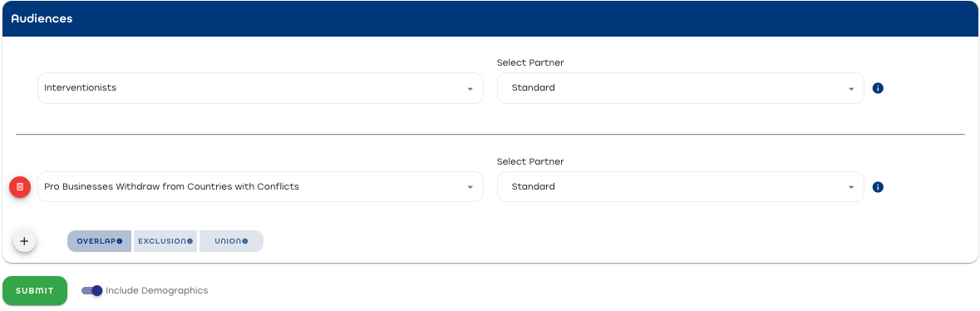The image size is (980, 311).
Task: Click the Include Demographics label text
Action: tap(157, 290)
